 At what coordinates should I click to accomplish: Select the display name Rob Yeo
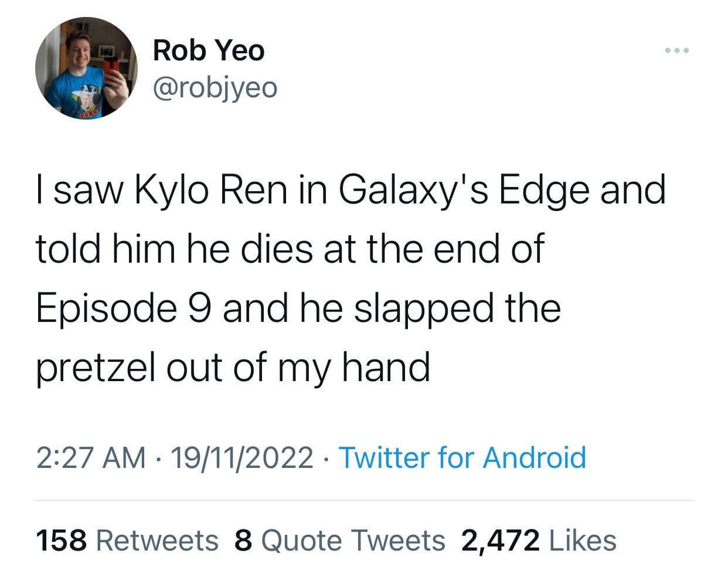(209, 50)
